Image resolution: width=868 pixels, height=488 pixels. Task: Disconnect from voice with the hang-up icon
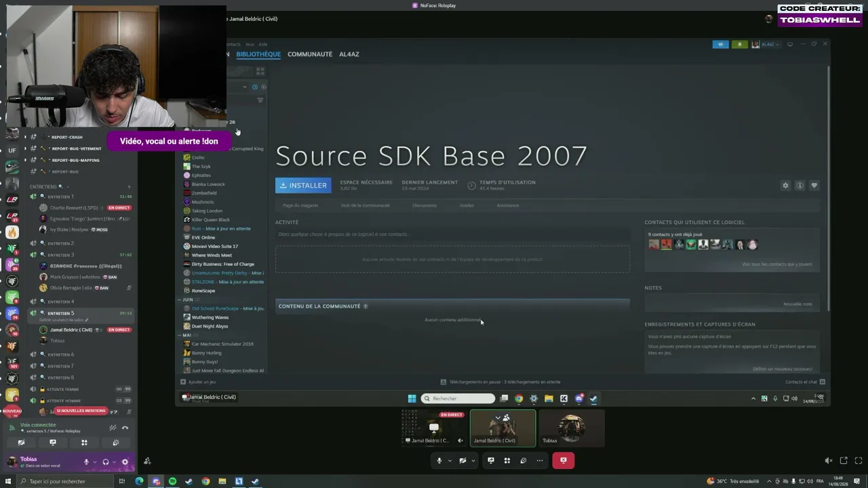[125, 428]
